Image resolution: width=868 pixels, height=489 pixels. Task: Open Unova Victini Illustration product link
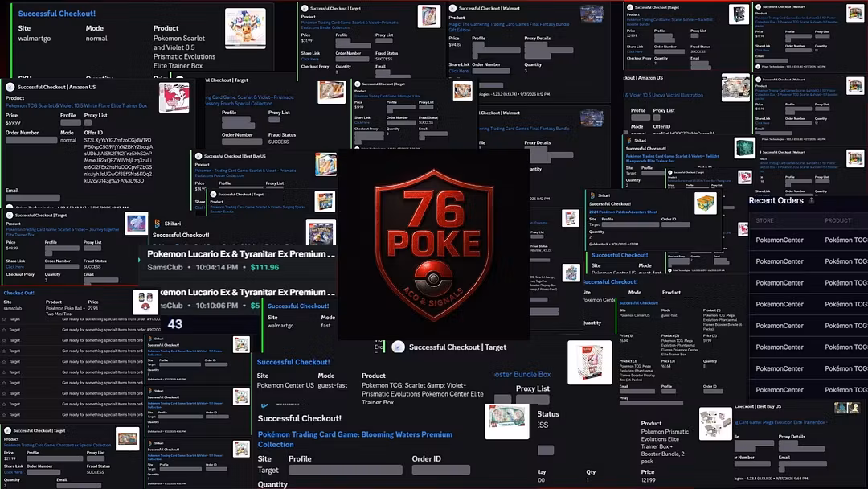point(663,95)
